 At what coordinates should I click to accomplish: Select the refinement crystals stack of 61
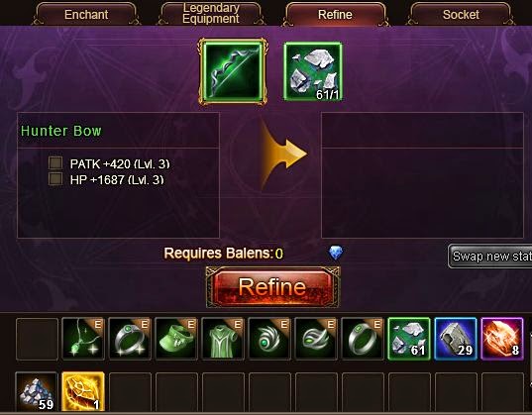pyautogui.click(x=409, y=339)
